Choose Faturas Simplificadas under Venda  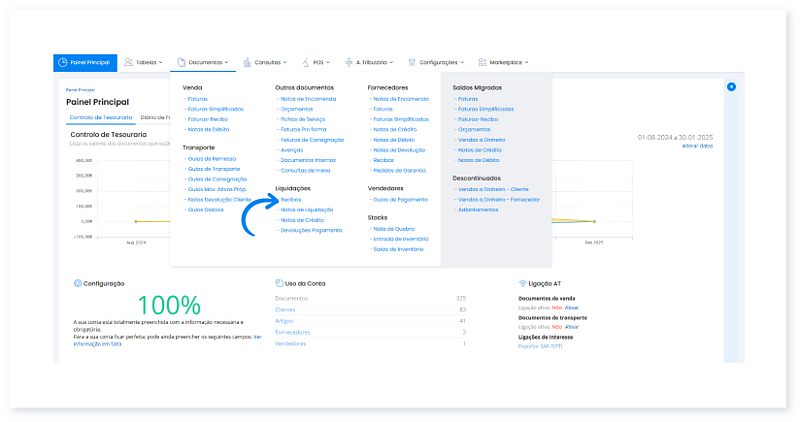coord(215,109)
